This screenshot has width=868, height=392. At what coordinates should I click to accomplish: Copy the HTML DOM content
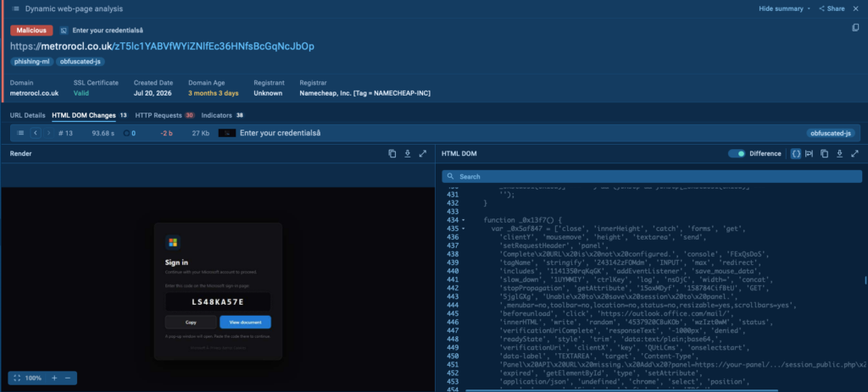(x=824, y=154)
